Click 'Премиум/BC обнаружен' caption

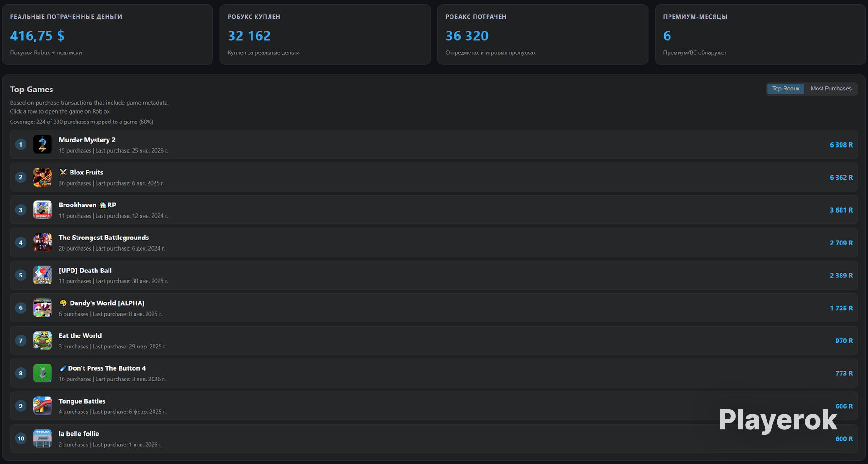(x=695, y=52)
